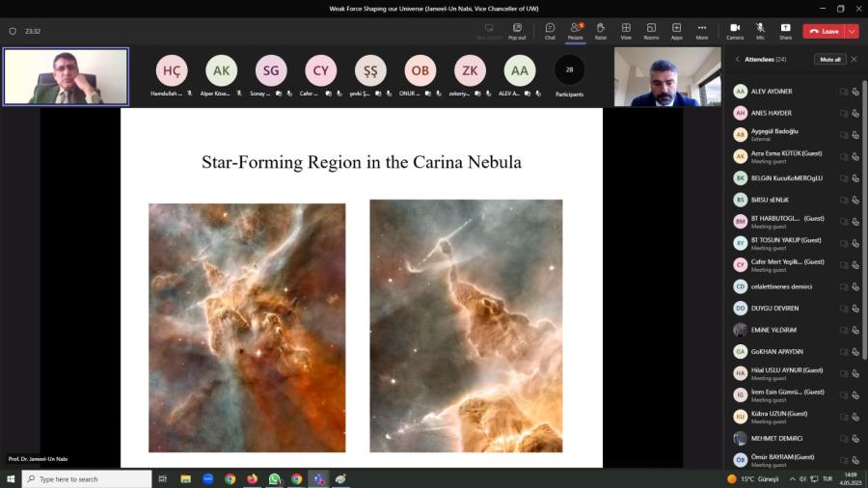Open the 28 Participants overflow bubble
The width and height of the screenshot is (868, 488).
(569, 70)
